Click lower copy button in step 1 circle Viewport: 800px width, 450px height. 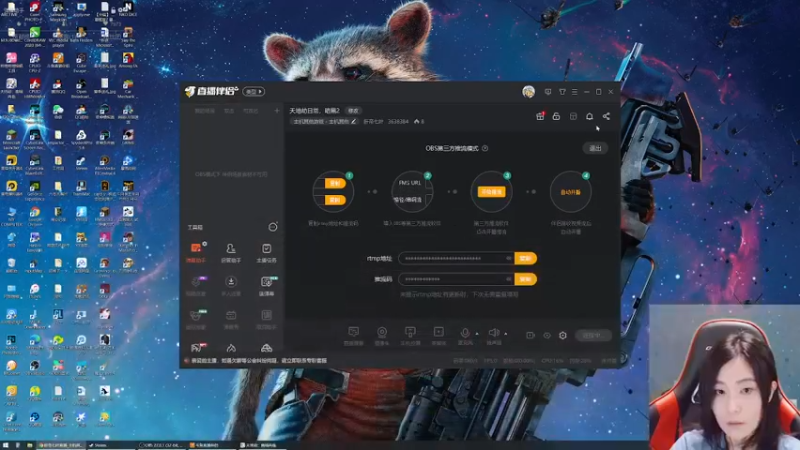[x=335, y=200]
